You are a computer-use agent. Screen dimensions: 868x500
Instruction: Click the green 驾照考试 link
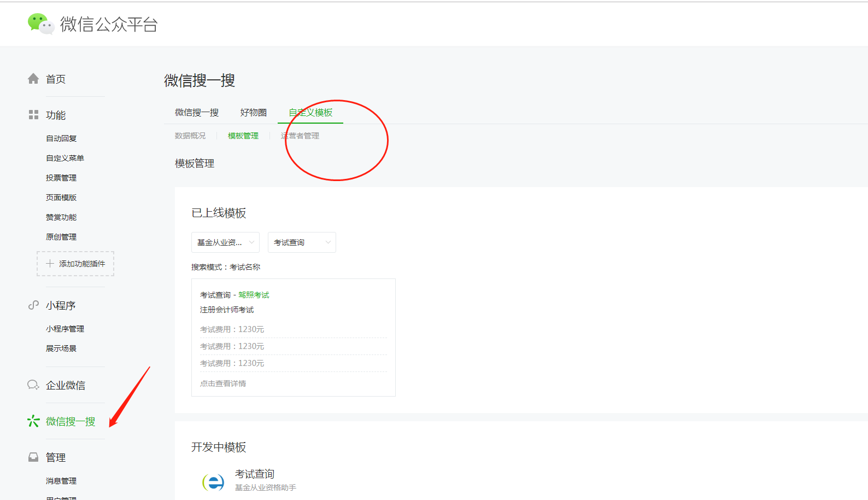pos(254,295)
